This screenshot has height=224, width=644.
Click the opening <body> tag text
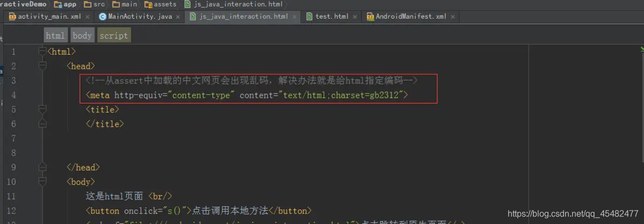pyautogui.click(x=80, y=182)
